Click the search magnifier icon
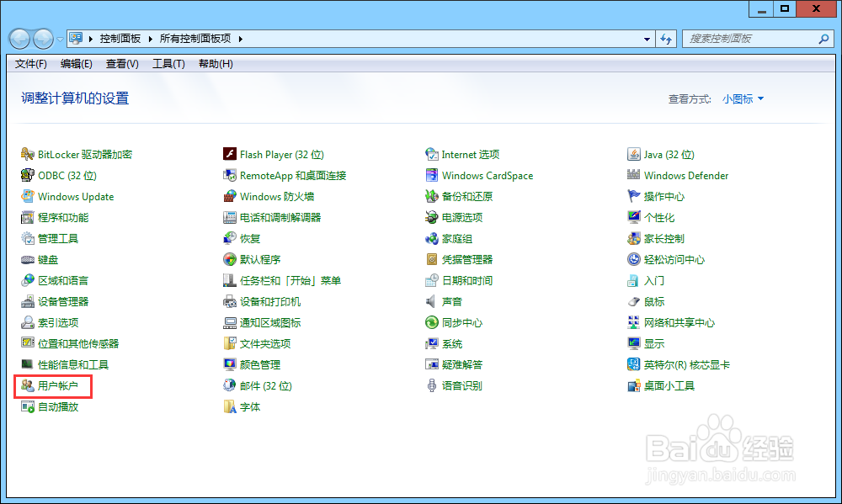 [823, 39]
